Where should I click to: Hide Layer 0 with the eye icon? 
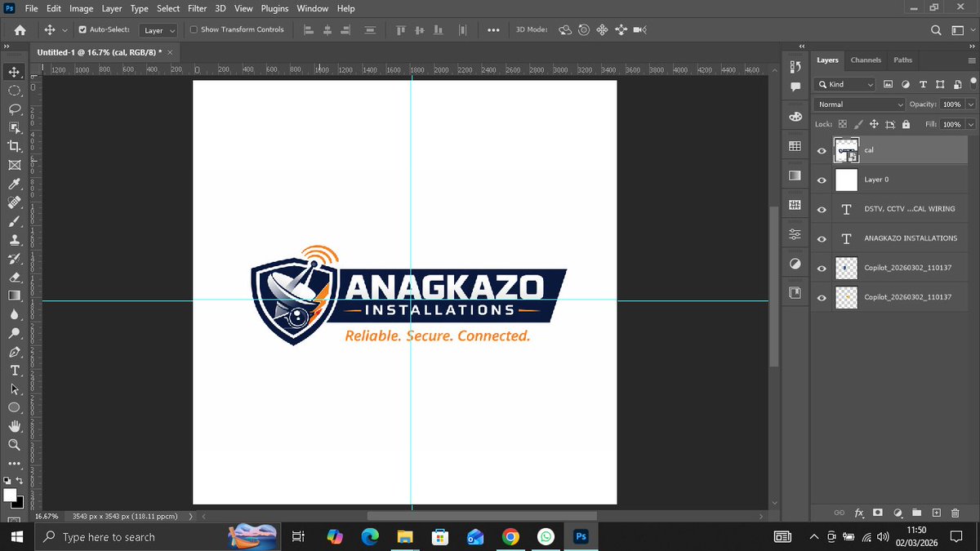pos(822,180)
